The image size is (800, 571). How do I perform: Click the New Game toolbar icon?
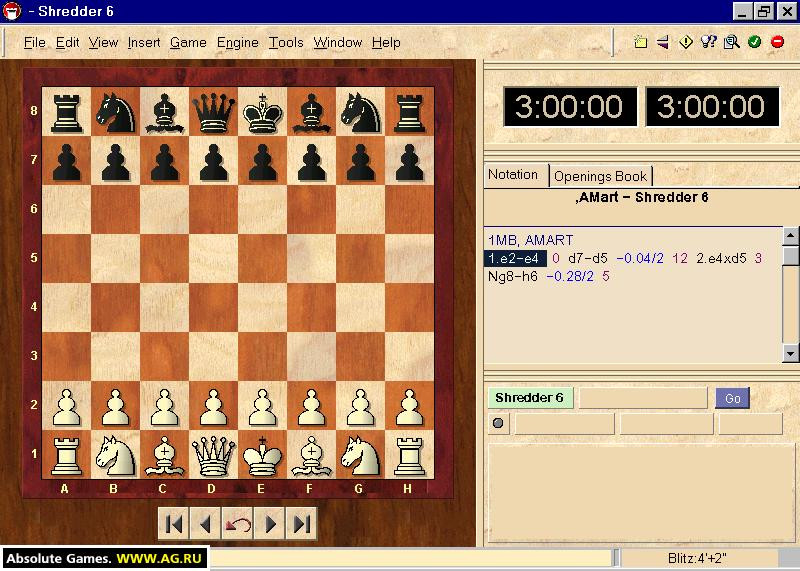(x=640, y=42)
